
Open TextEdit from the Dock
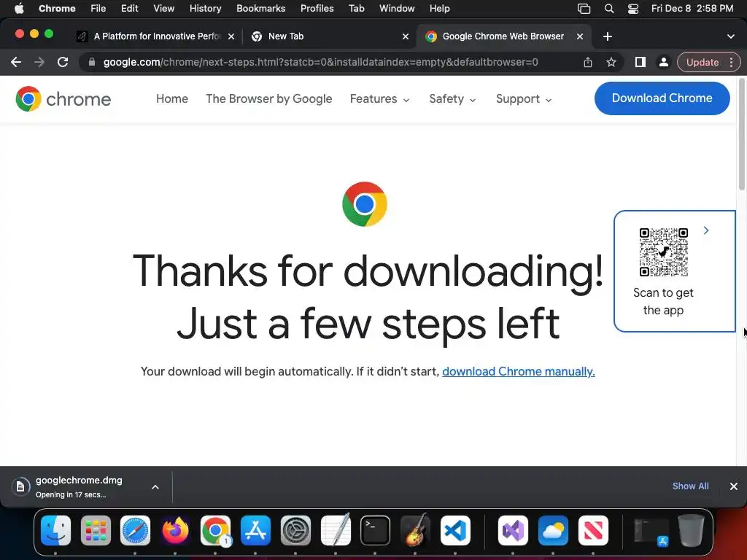(336, 530)
